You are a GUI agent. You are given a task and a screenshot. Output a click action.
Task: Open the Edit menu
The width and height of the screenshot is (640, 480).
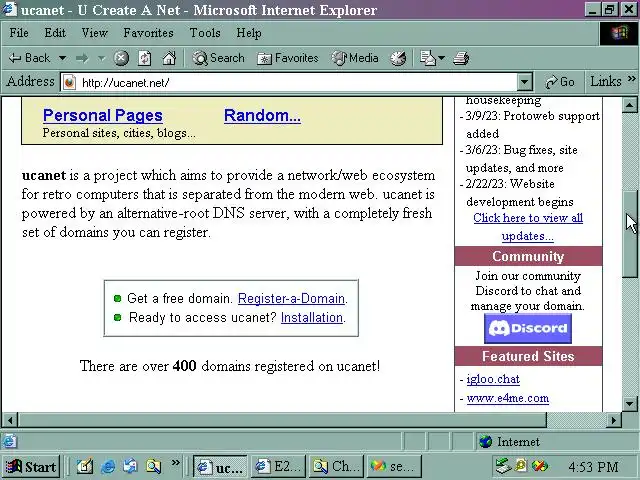pyautogui.click(x=55, y=33)
